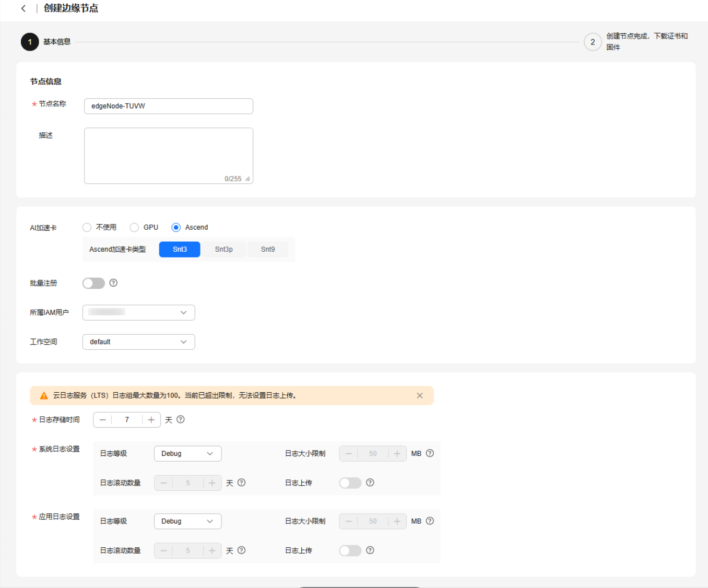Enable the 批量注册 toggle switch

[x=94, y=283]
